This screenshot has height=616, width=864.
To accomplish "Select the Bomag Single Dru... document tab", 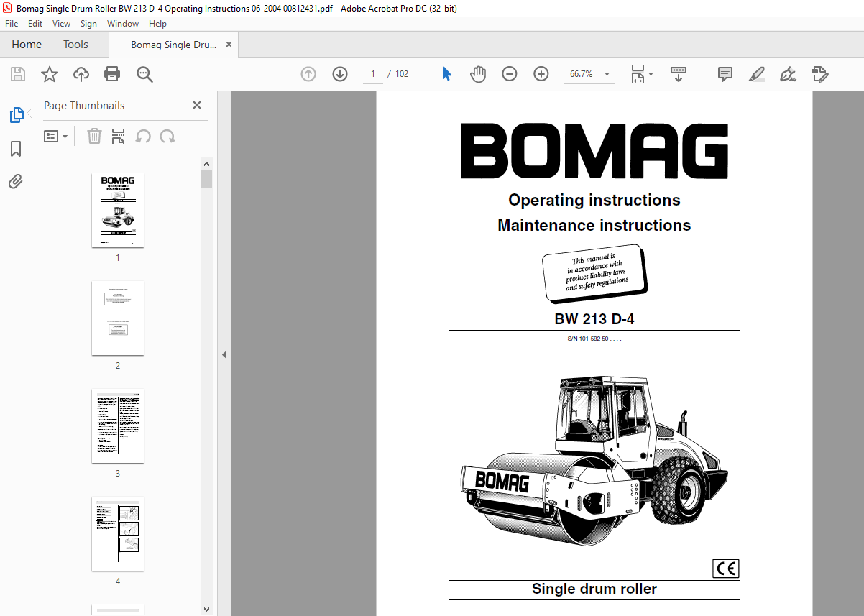I will click(x=173, y=45).
